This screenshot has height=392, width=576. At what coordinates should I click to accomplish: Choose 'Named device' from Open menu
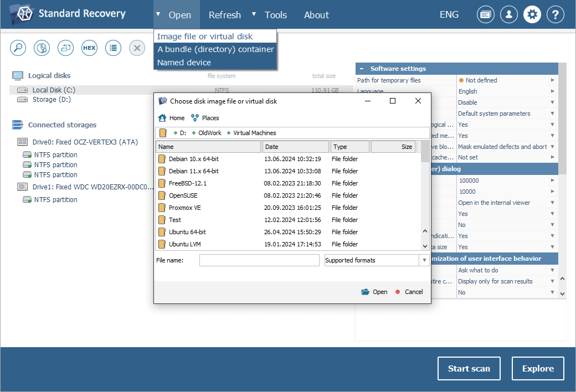point(184,63)
